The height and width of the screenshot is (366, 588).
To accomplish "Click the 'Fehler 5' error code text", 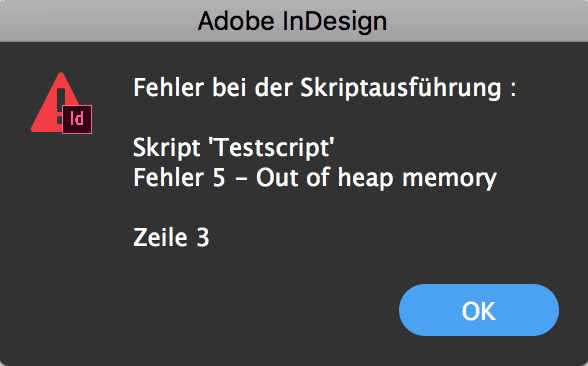I will 179,177.
